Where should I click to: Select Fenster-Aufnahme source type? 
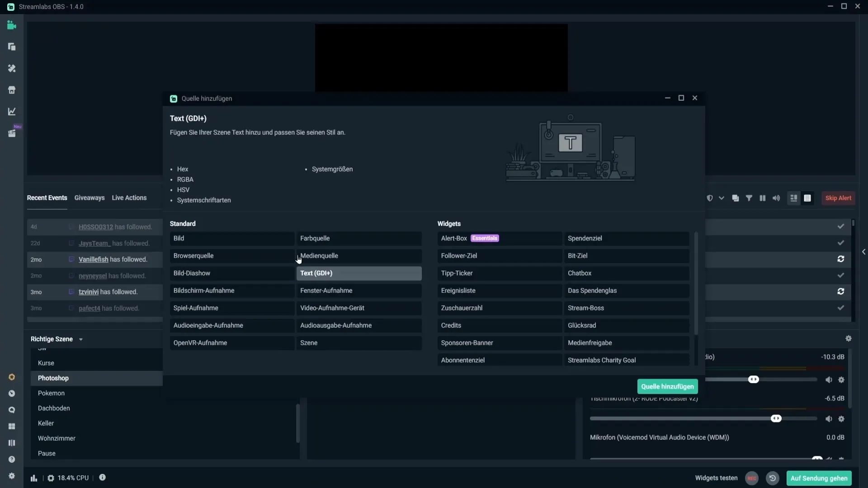(x=359, y=291)
